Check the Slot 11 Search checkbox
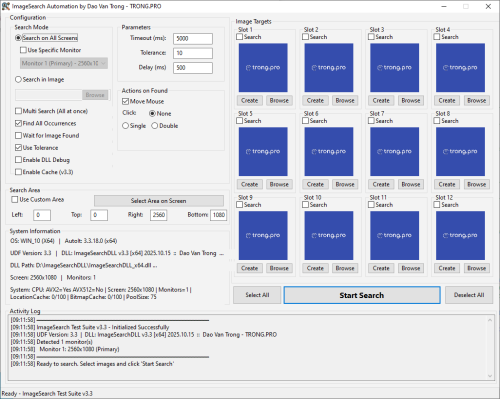This screenshot has width=500, height=399. [x=380, y=205]
